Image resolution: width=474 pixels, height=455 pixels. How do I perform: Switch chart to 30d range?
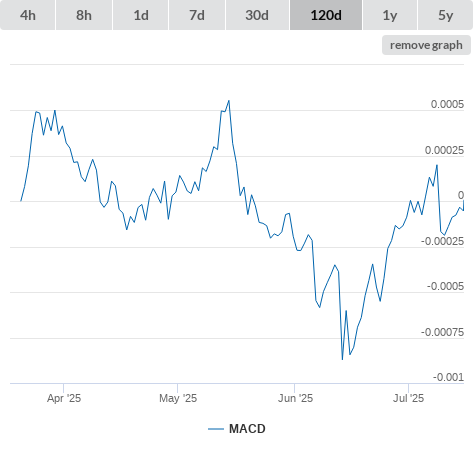click(x=257, y=15)
